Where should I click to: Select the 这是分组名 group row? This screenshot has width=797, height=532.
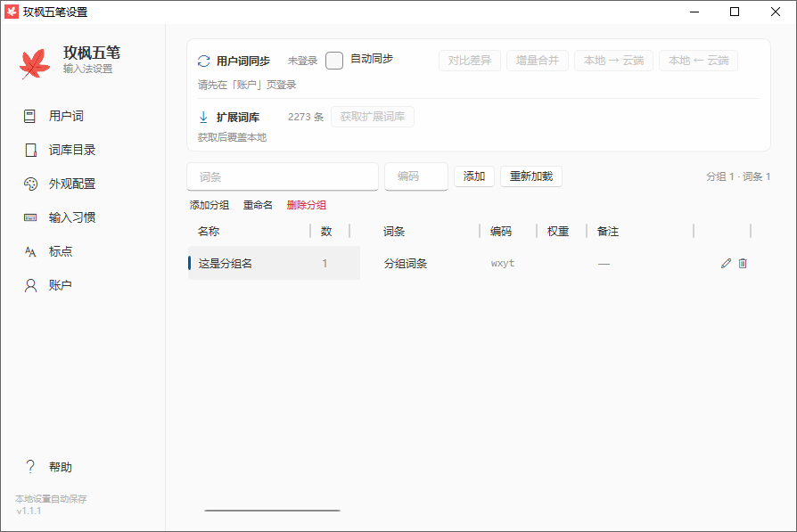coord(274,263)
